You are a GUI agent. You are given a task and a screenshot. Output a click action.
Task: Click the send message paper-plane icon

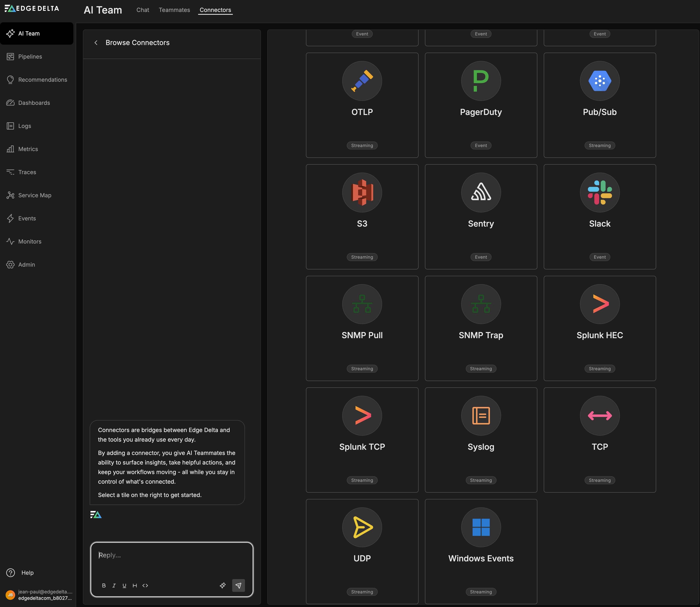click(x=238, y=585)
